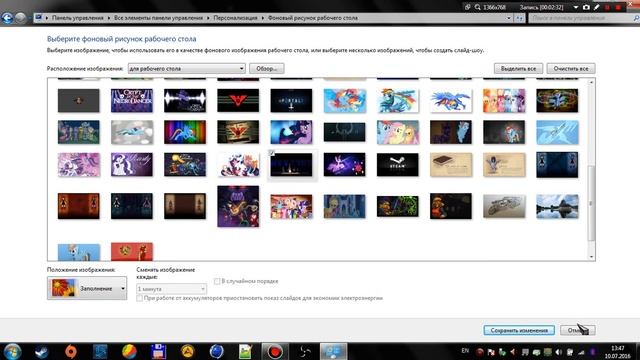Viewport: 640px width, 360px height.
Task: Click the 'Выделить все' button
Action: coord(518,69)
